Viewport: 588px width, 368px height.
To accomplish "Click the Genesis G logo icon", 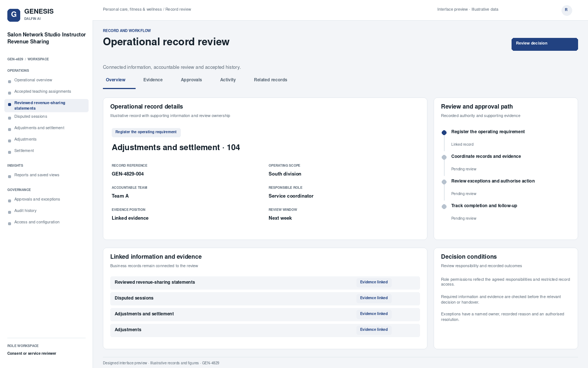I will click(14, 15).
